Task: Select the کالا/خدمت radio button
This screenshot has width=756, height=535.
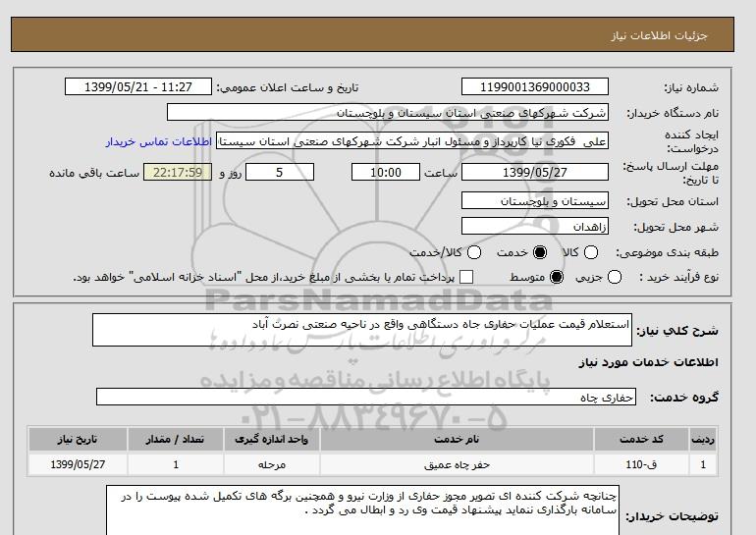Action: [474, 252]
